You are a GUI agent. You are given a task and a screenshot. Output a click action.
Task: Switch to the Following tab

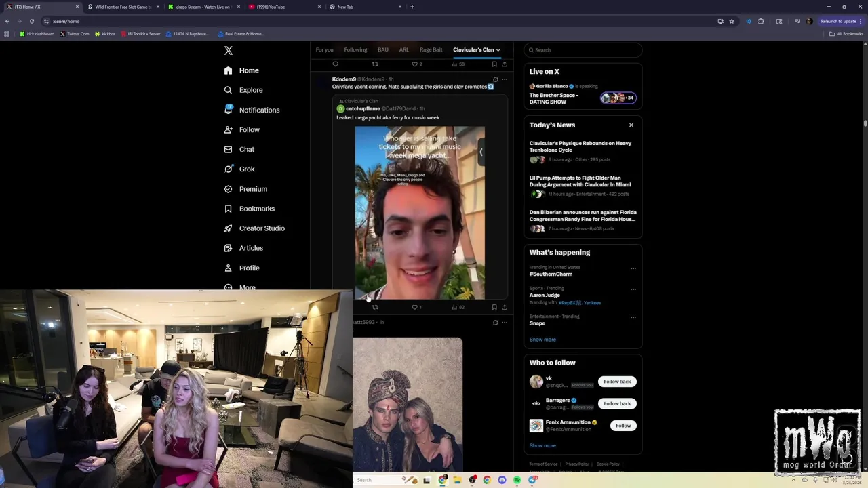click(355, 50)
